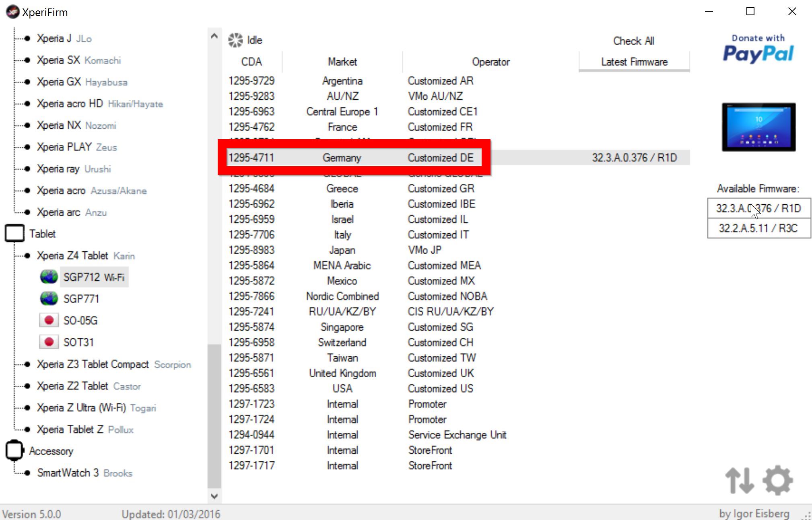Viewport: 812px width, 520px height.
Task: Click the device tree scrollbar thumb
Action: [214, 416]
